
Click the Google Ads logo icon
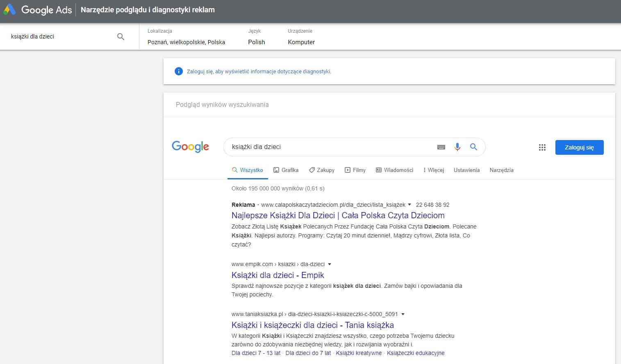pos(10,9)
